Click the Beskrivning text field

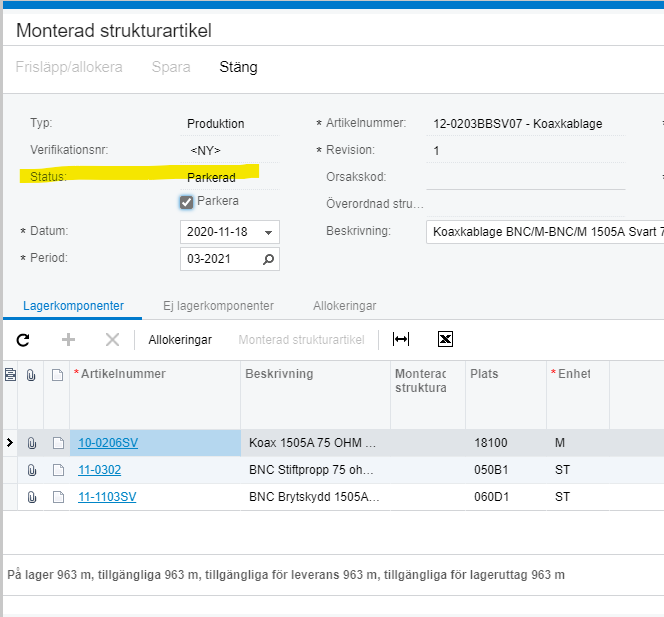(x=545, y=232)
